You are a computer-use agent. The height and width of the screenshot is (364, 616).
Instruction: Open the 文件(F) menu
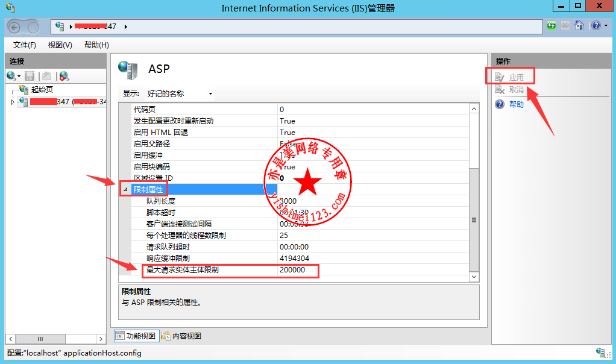pos(24,45)
